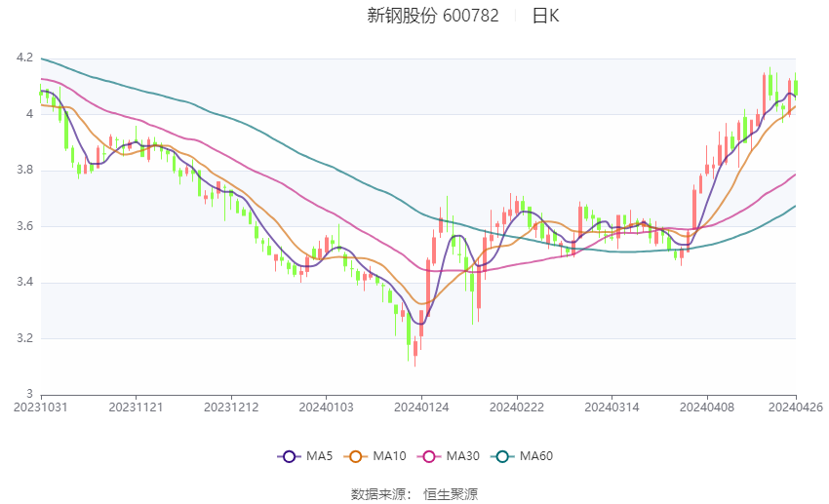Toggle the MA30 series via its text label
This screenshot has width=829, height=504.
[x=464, y=456]
